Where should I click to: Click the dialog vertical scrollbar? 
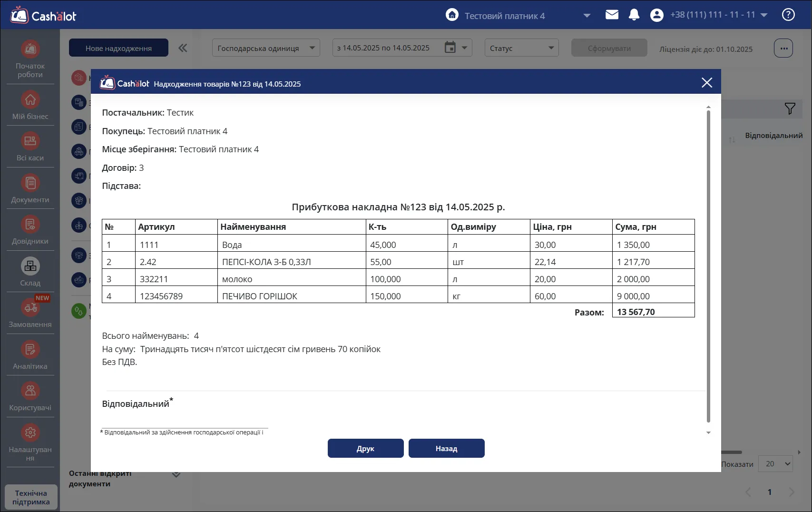[x=708, y=266]
